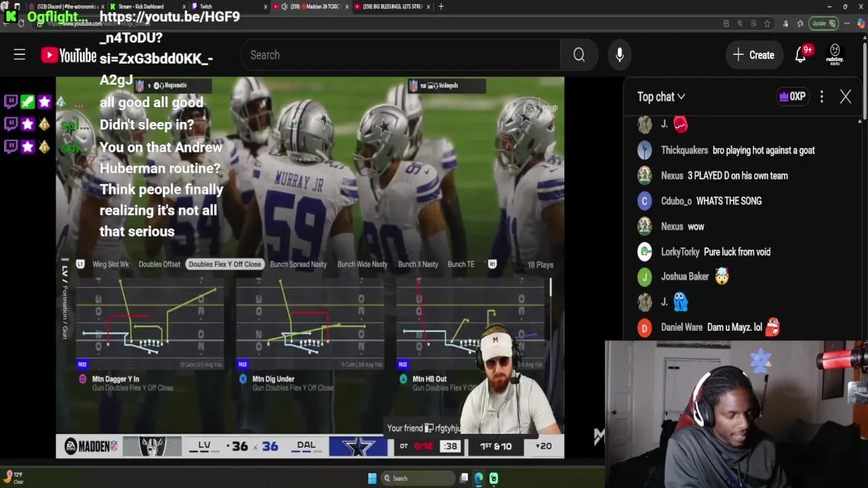
Task: Click the webcam overlay of the streamer
Action: 736,414
